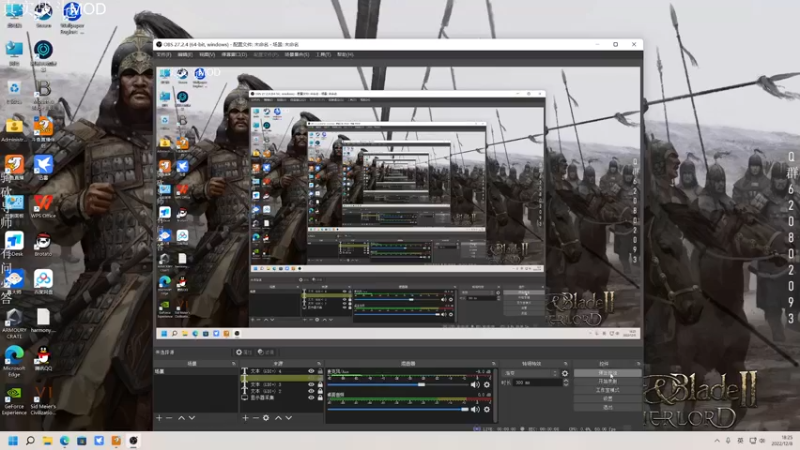Screen dimensions: 800x450
Task: Click the transition duration stepper arrows
Action: 565,383
